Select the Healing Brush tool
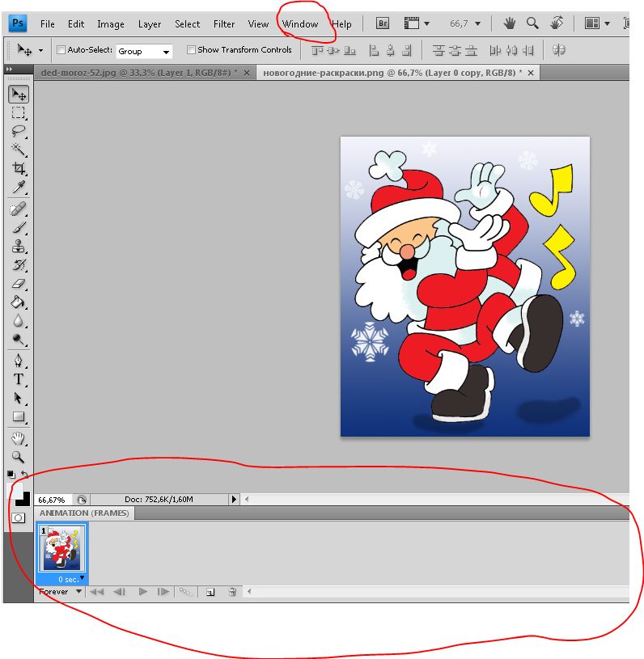The width and height of the screenshot is (644, 659). [19, 209]
